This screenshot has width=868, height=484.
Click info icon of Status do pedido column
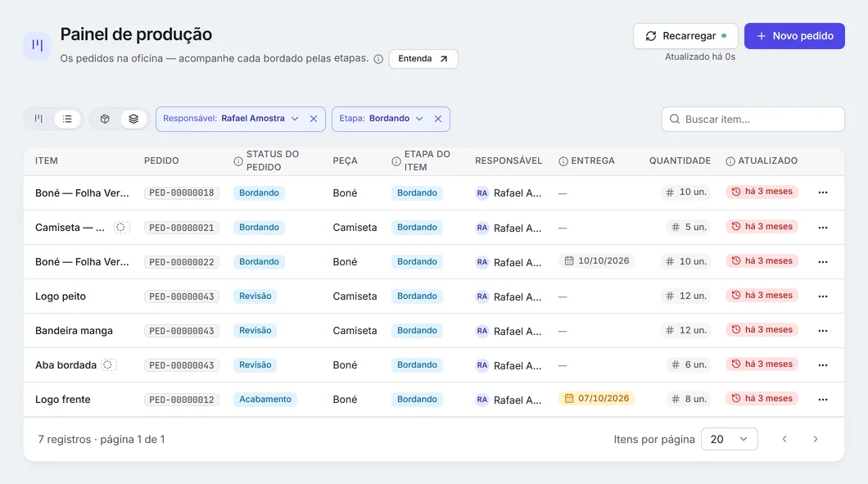[x=238, y=161]
